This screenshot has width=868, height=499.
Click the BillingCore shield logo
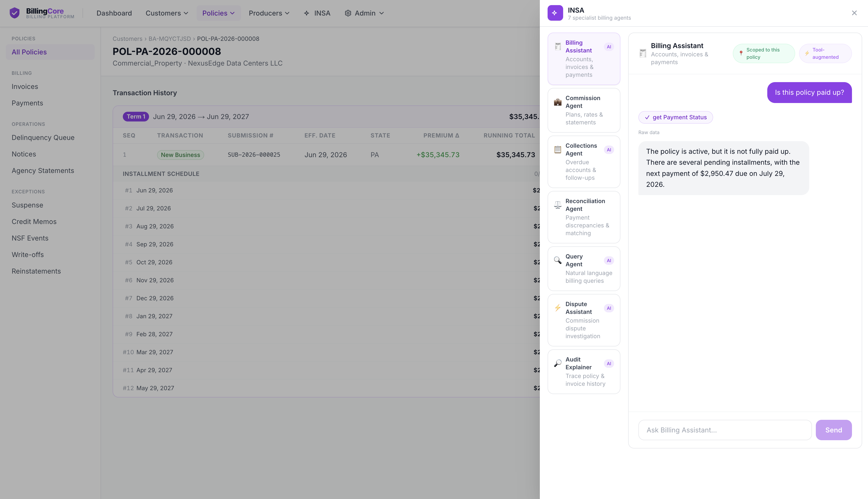[14, 13]
